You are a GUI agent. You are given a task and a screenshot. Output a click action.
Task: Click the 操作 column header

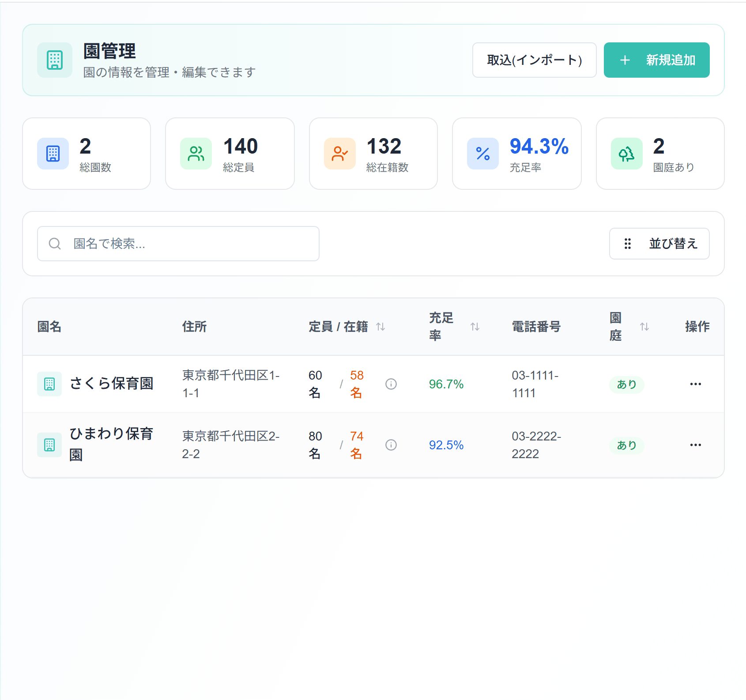click(697, 327)
